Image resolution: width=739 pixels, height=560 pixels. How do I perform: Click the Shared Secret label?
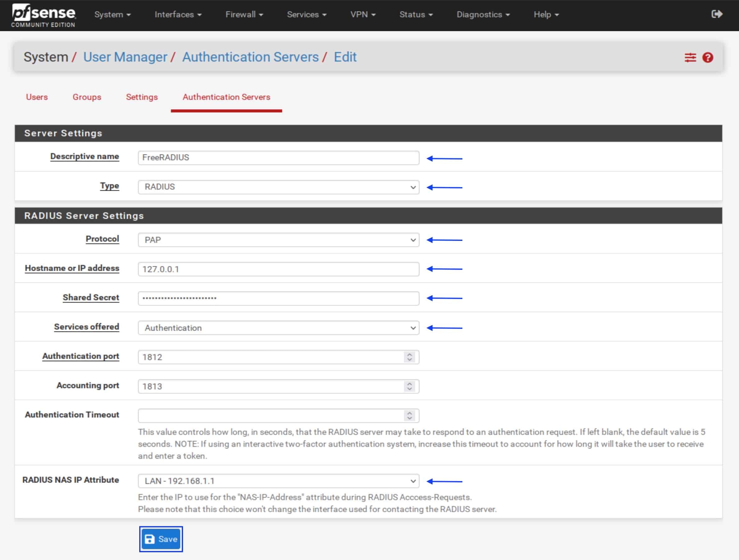coord(91,297)
